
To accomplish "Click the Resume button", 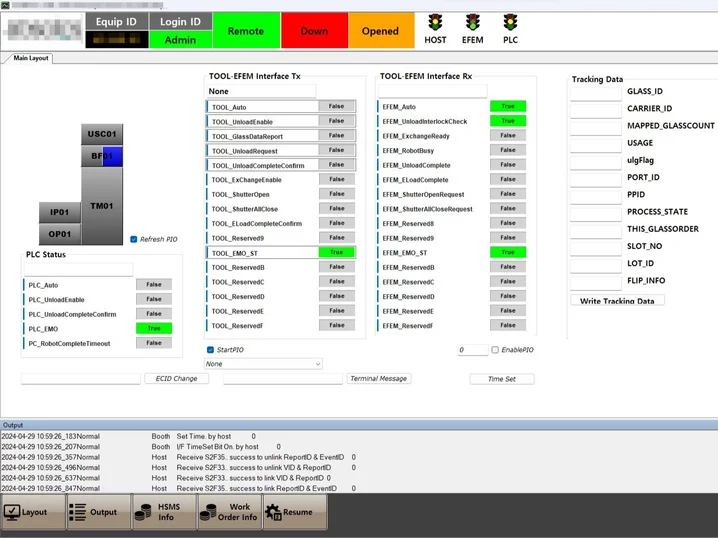I will click(290, 512).
